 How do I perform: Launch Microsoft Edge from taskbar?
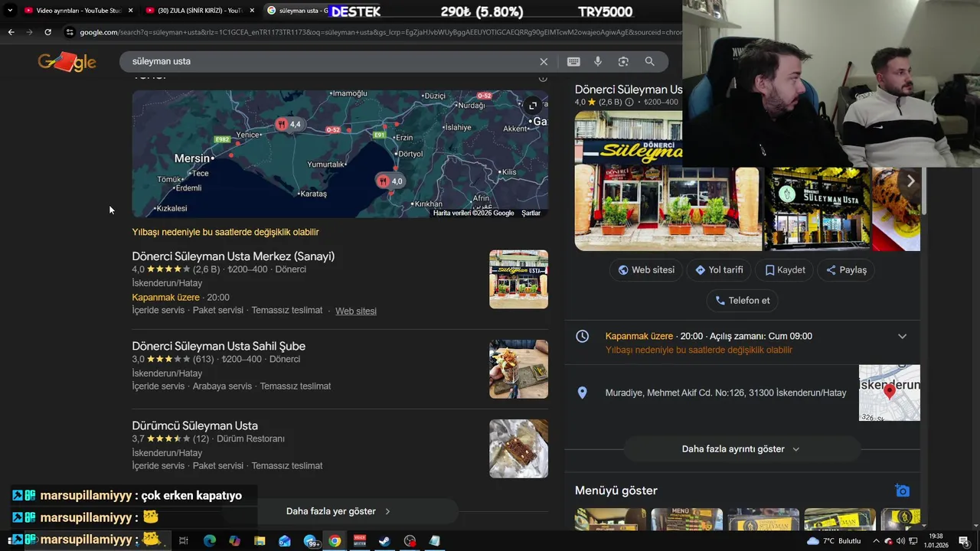(x=209, y=541)
